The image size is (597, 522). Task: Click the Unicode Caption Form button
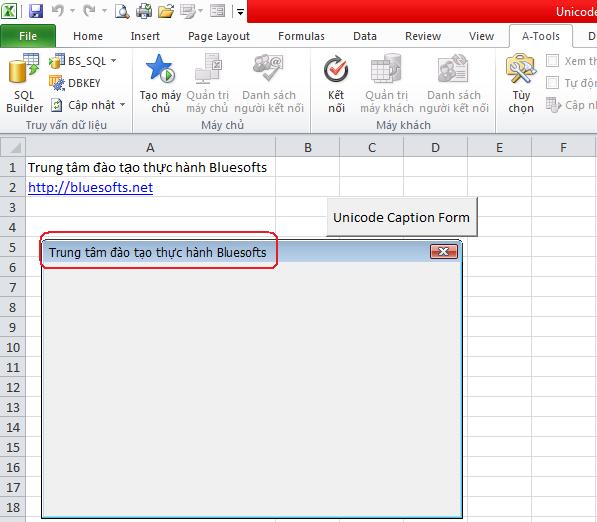tap(402, 217)
